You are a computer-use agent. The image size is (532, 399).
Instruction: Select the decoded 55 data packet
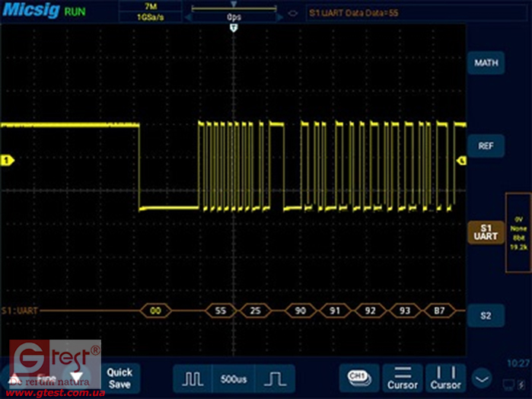click(x=220, y=311)
